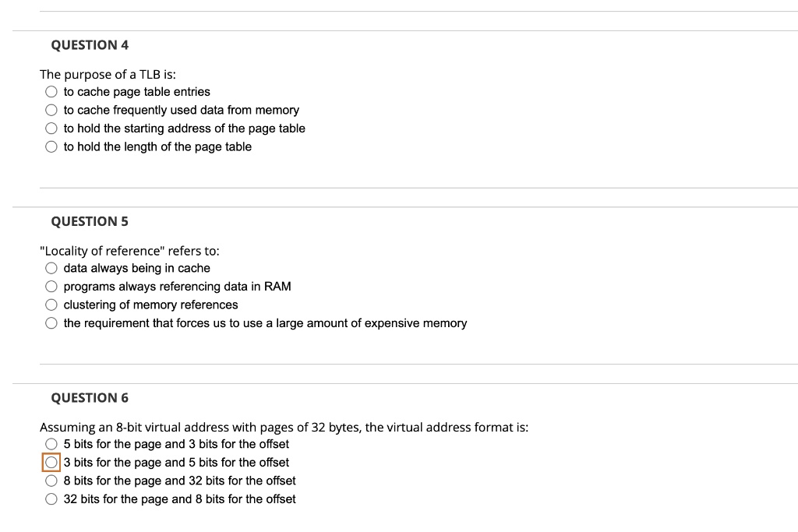
Task: Choose "to hold the starting address of the page table"
Action: 51,128
